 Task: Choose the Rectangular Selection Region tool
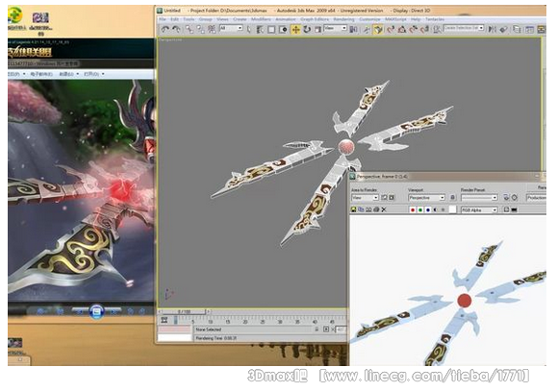271,30
